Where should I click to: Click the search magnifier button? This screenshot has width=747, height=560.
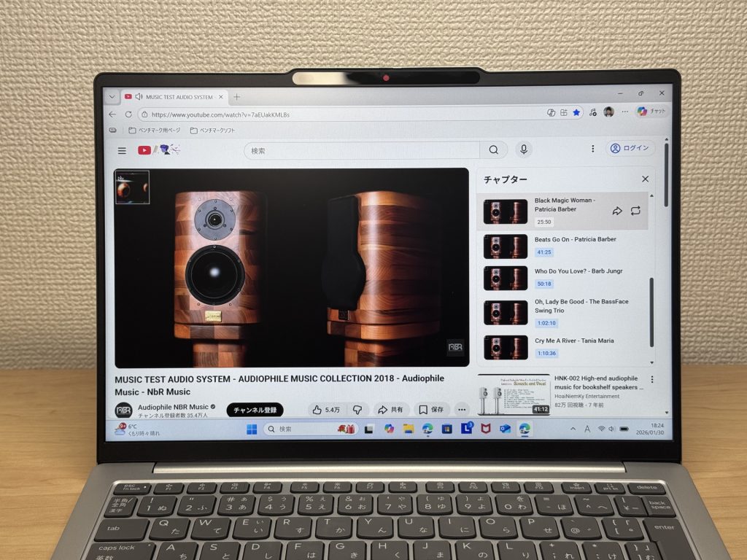[494, 149]
